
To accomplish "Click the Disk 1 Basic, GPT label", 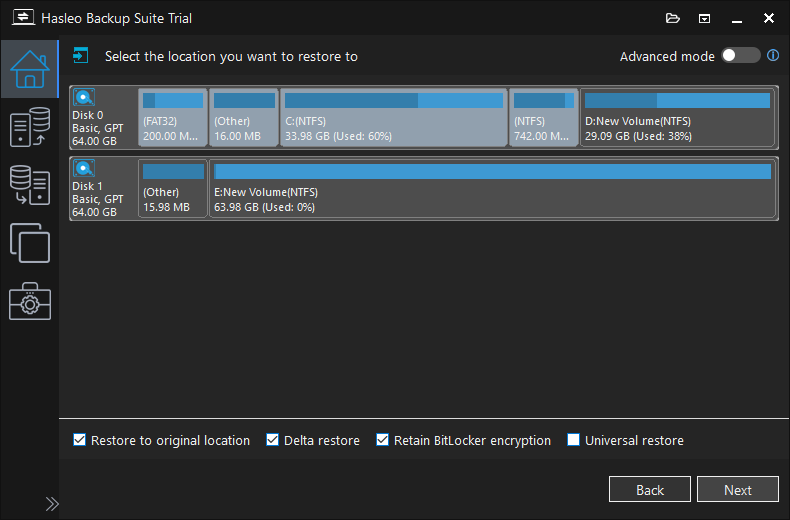I will 98,199.
